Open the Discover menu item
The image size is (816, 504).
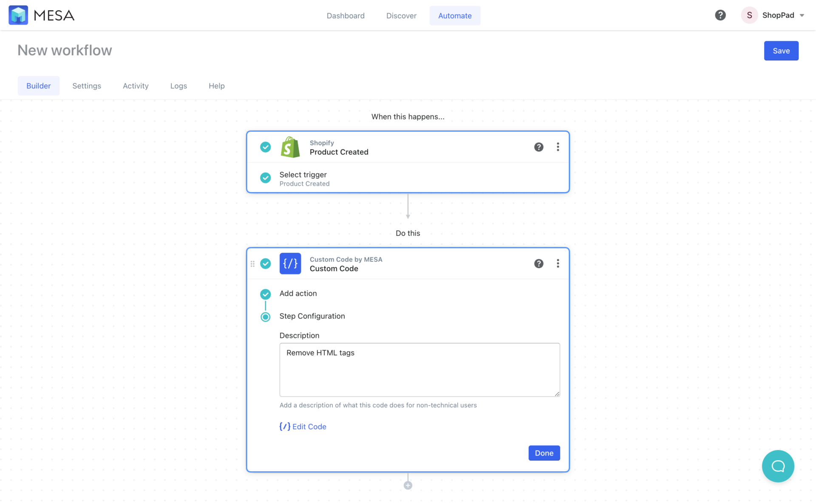coord(401,16)
